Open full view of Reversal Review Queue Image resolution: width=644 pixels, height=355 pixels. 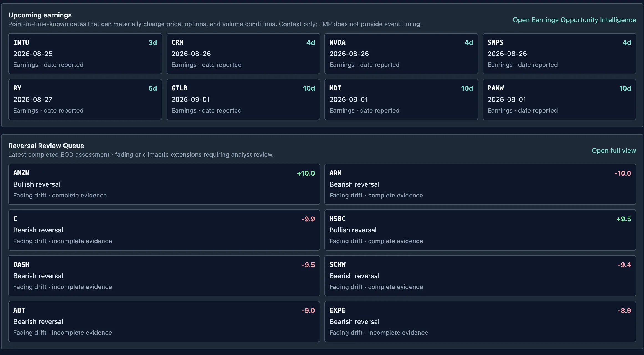pos(614,151)
